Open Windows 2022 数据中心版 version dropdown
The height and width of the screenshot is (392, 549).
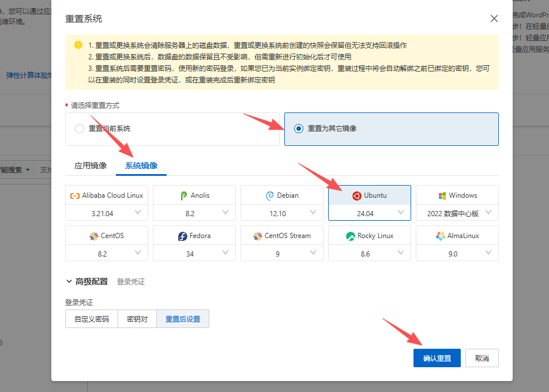pyautogui.click(x=457, y=213)
